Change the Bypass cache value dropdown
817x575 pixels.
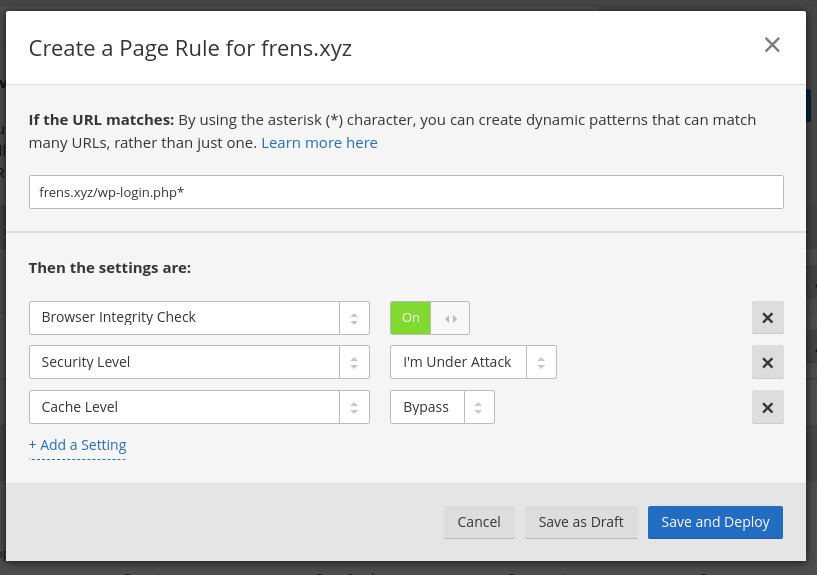[442, 407]
